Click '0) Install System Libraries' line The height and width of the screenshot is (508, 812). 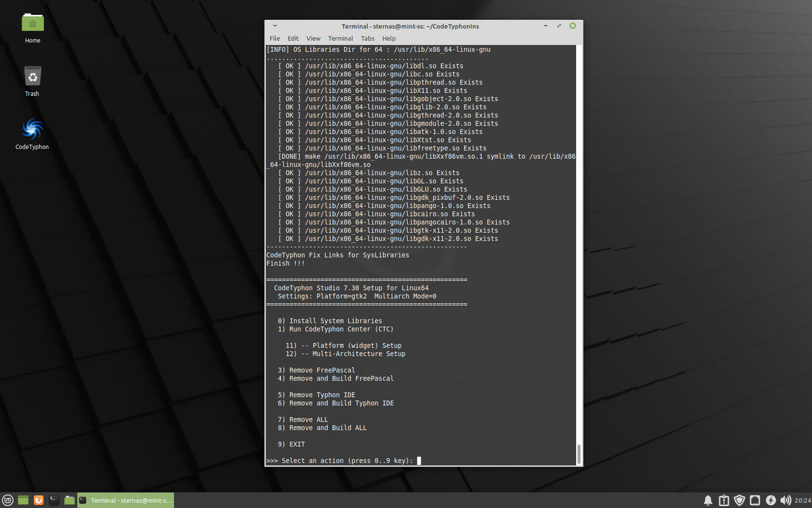pyautogui.click(x=330, y=321)
